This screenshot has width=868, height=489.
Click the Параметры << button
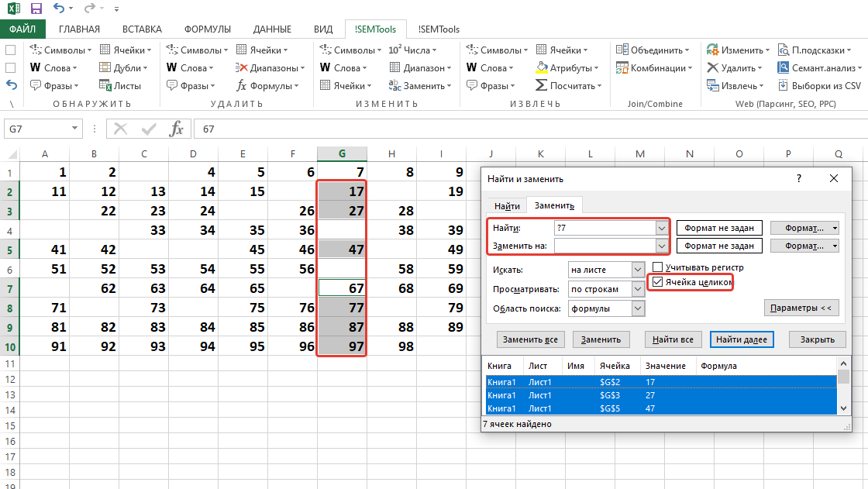pos(801,308)
